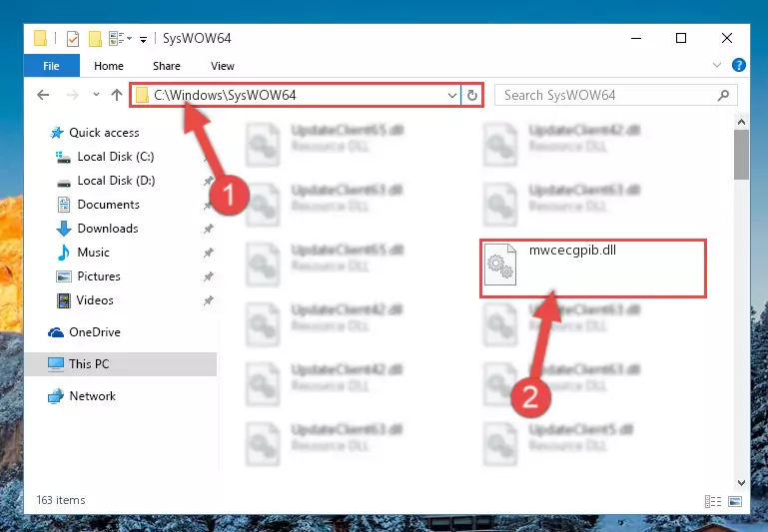Refresh the SysWOW64 folder
The height and width of the screenshot is (532, 768).
coord(472,95)
